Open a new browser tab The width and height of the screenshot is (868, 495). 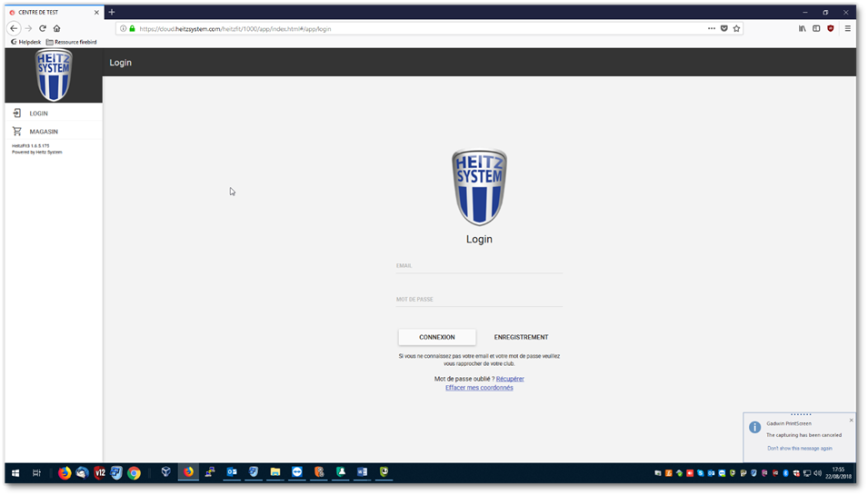(112, 12)
